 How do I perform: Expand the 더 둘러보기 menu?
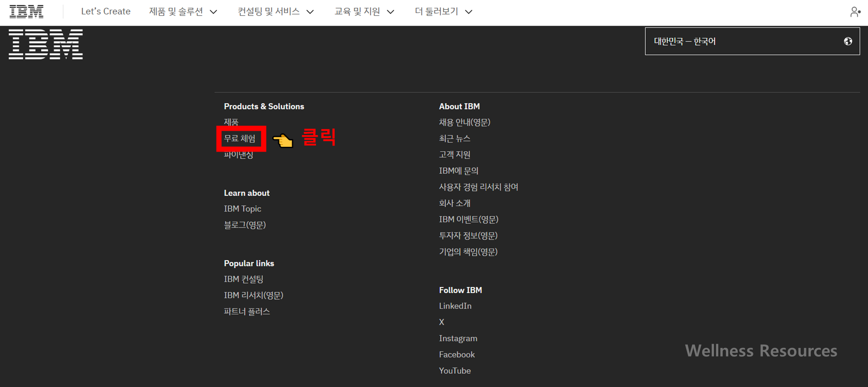(444, 12)
